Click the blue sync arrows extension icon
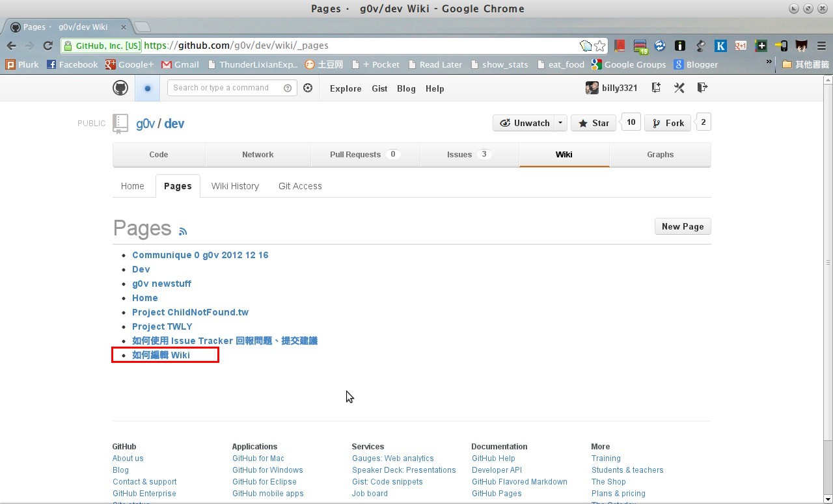 (x=660, y=46)
